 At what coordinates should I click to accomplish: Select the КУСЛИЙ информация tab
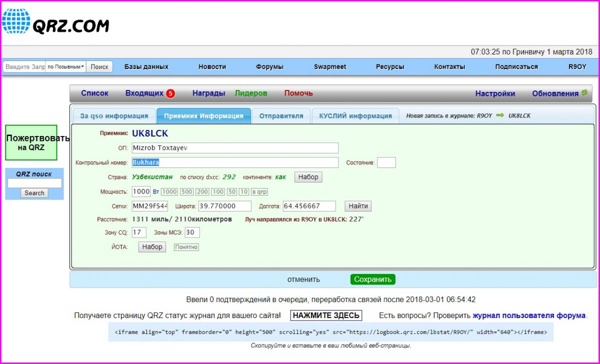[355, 116]
